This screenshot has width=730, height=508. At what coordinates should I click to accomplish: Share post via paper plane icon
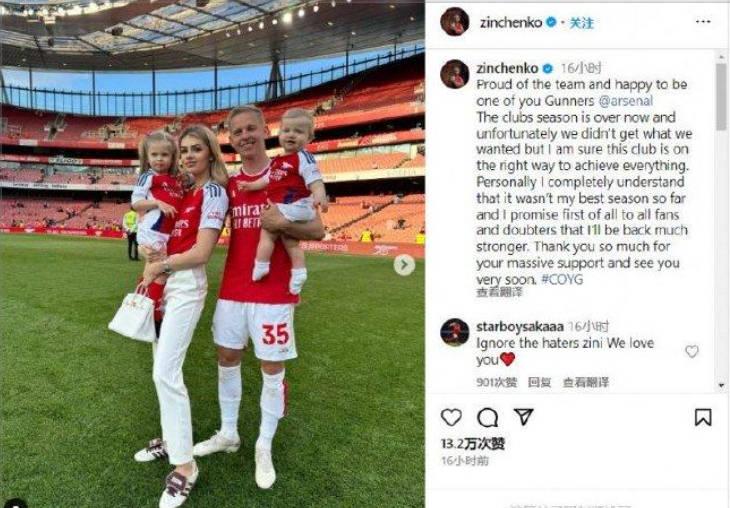point(523,416)
